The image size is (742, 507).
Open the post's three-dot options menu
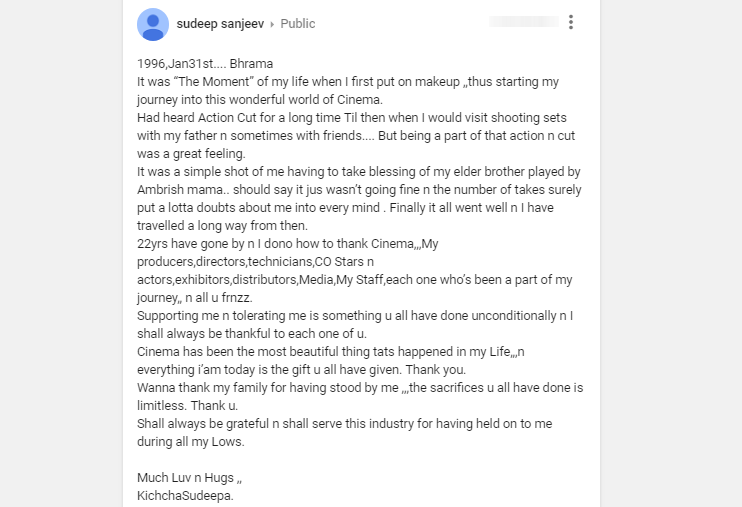click(x=571, y=22)
